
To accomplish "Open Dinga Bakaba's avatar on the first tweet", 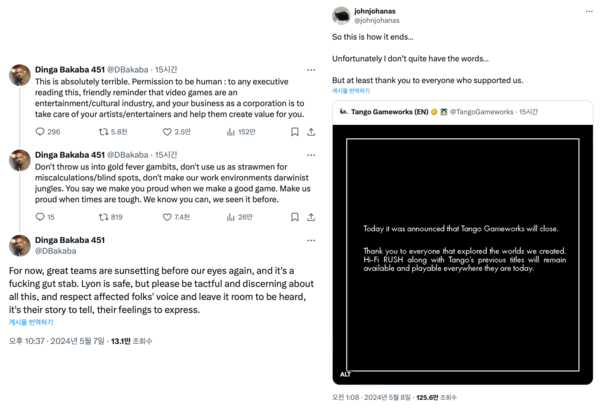I will [x=19, y=75].
